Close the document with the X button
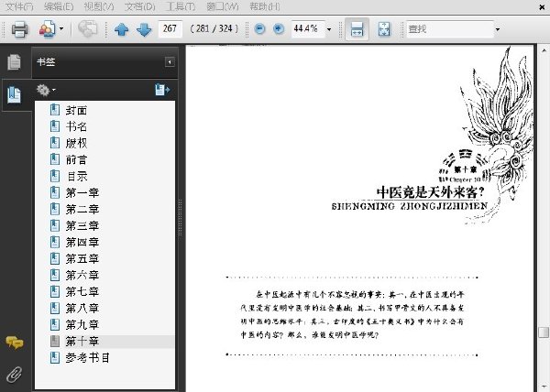Image resolution: width=550 pixels, height=392 pixels. pyautogui.click(x=543, y=6)
